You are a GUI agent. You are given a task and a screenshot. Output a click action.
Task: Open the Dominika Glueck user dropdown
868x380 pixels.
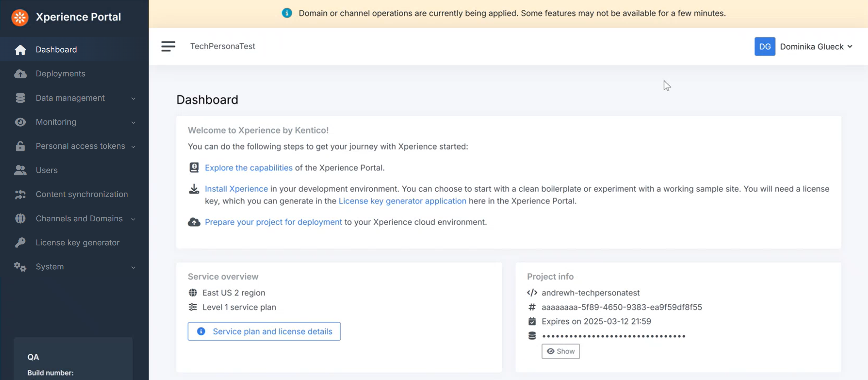(x=815, y=46)
